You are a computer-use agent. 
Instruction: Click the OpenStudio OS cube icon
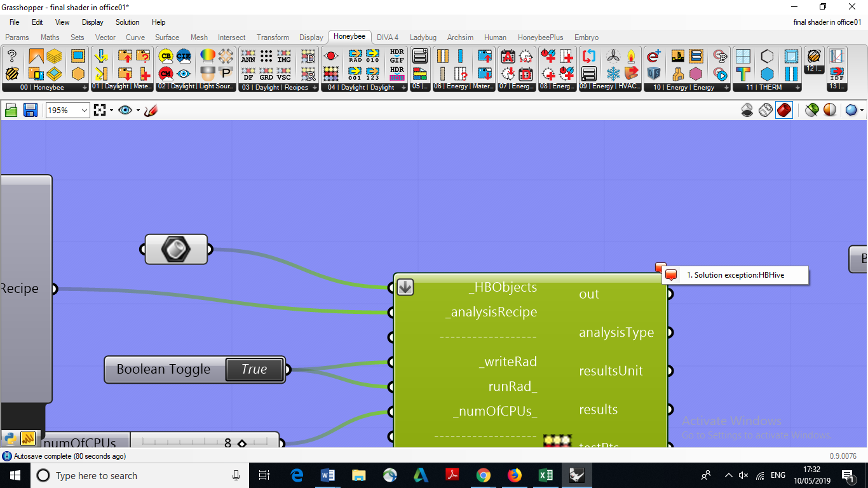(x=654, y=73)
